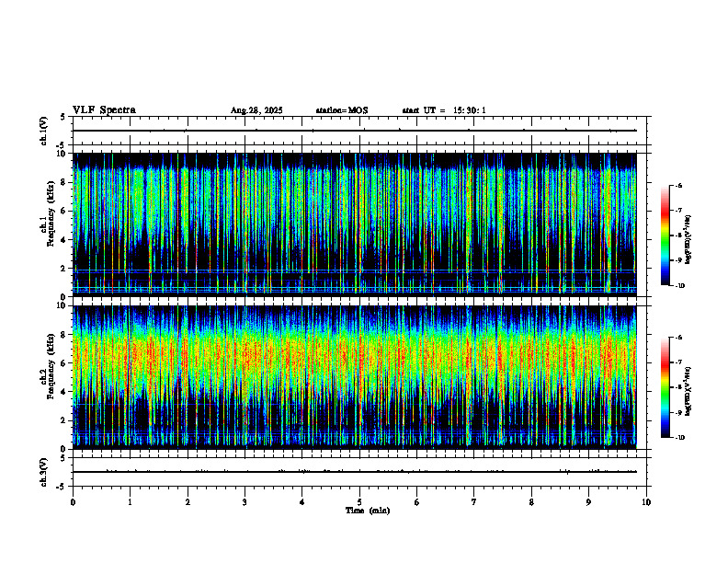This screenshot has width=728, height=563.
Task: Click inside the ch.1 spectrogram panel
Action: [355, 224]
